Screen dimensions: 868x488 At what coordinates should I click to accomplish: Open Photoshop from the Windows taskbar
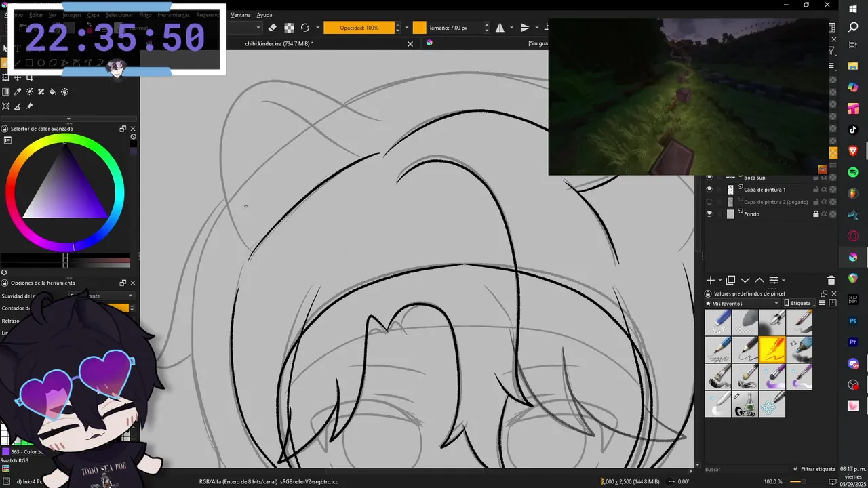pyautogui.click(x=853, y=321)
